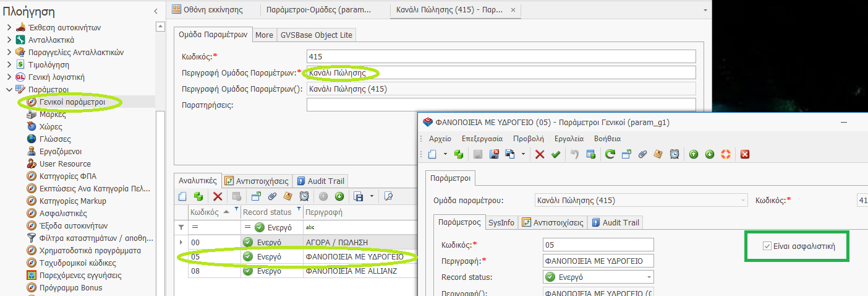Select Πρόγραμμα Bonus in the tree
This screenshot has height=296, width=868.
pyautogui.click(x=70, y=287)
